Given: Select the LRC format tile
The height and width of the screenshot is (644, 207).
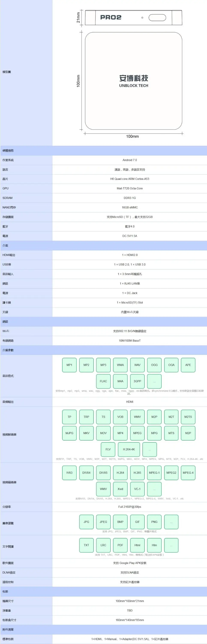Looking at the screenshot, I should [x=103, y=545].
